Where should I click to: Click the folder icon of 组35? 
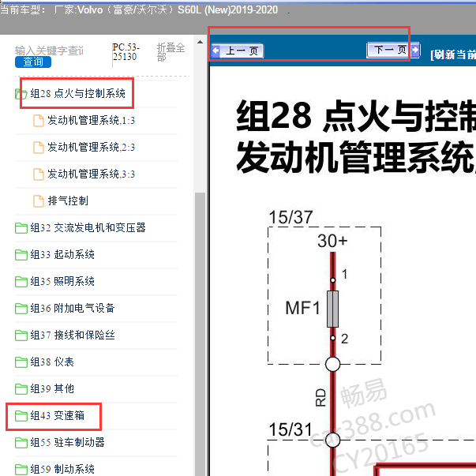(x=21, y=281)
